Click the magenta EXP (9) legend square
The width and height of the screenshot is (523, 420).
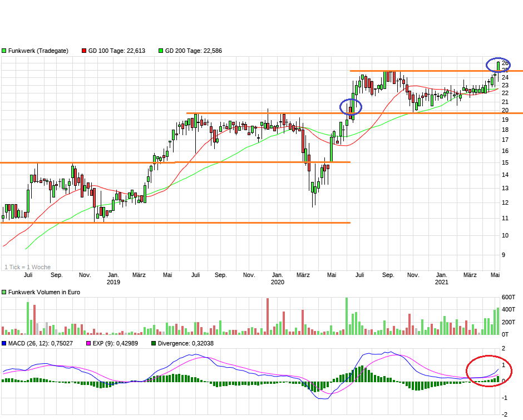tap(87, 343)
